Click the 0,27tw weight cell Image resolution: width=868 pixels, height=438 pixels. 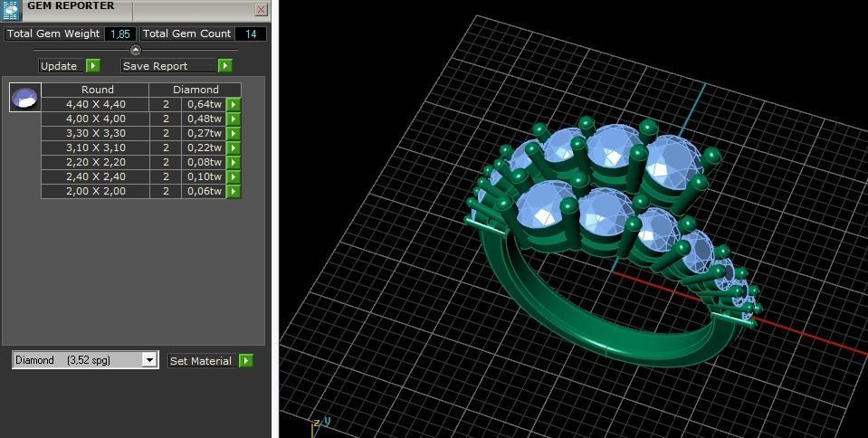(204, 133)
